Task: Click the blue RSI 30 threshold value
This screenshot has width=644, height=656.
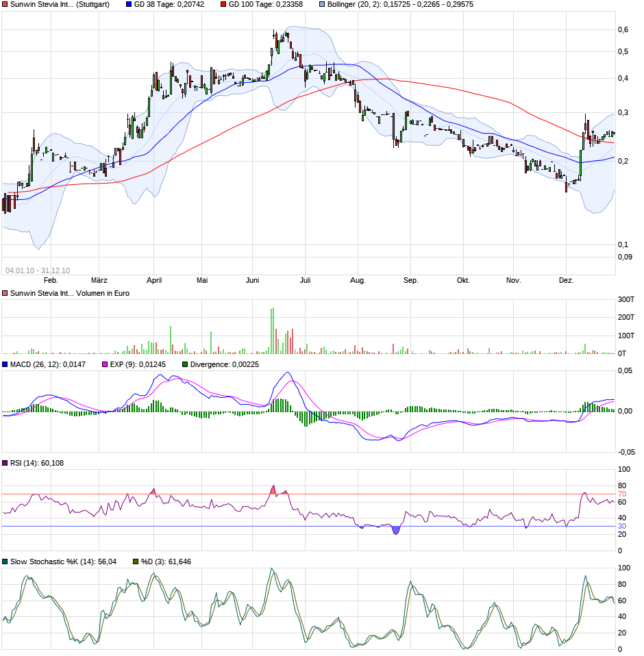Action: coord(622,527)
